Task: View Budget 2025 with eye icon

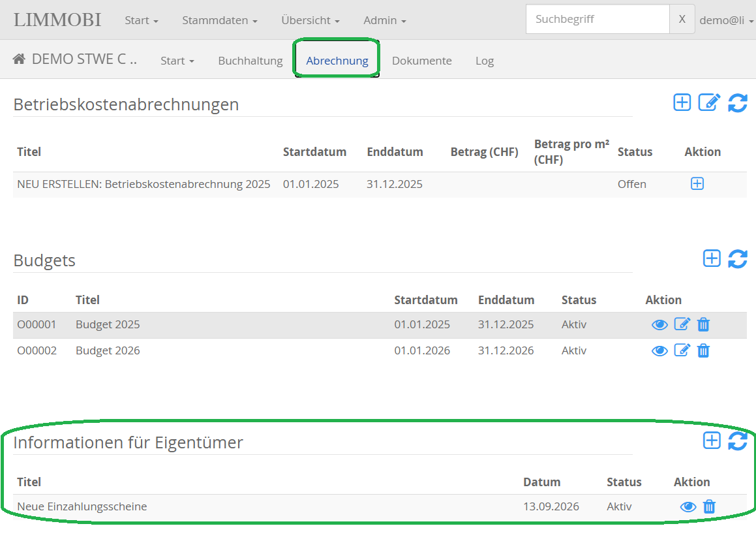Action: point(659,325)
